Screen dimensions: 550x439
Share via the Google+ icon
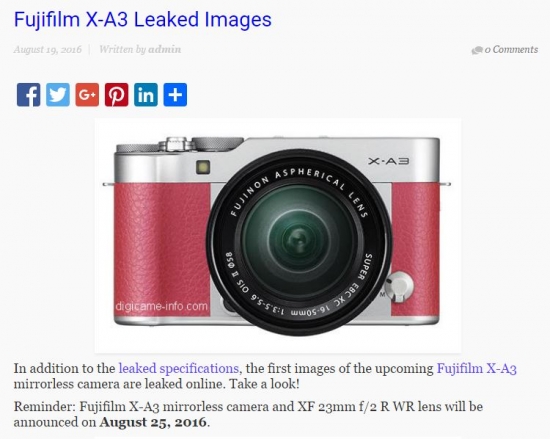87,95
